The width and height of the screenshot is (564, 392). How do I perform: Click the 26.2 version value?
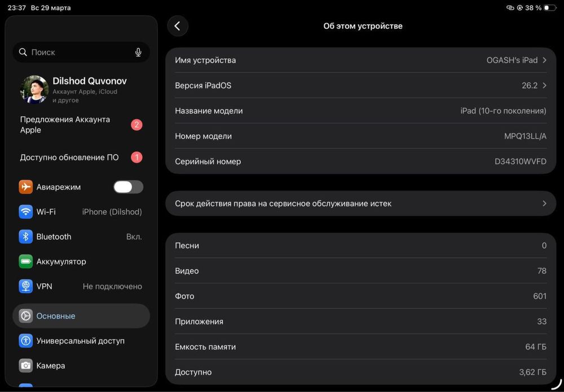(x=530, y=85)
